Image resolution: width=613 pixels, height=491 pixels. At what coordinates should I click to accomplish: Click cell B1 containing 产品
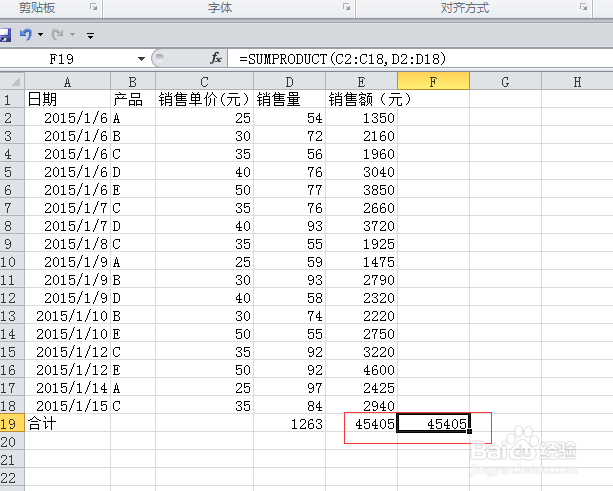click(x=133, y=99)
